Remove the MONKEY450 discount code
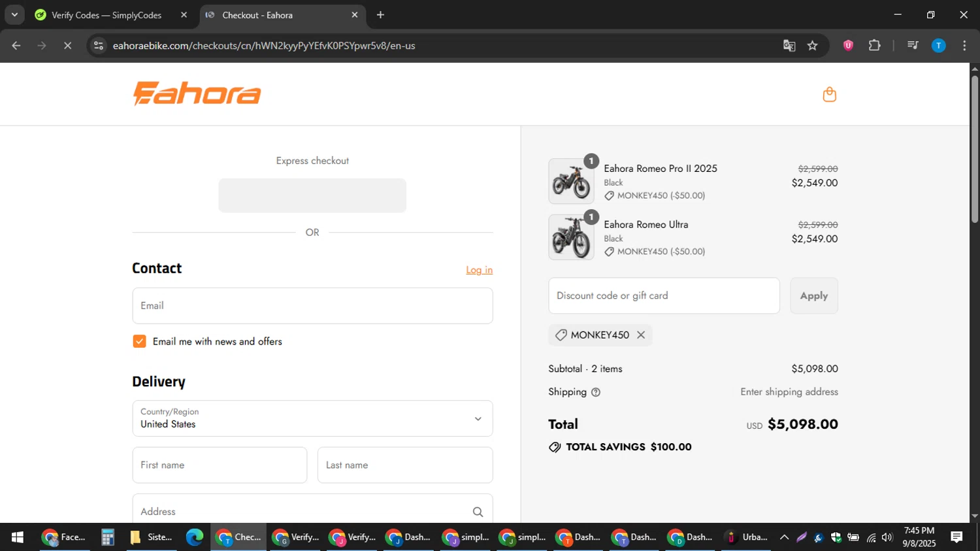980x551 pixels. point(641,335)
